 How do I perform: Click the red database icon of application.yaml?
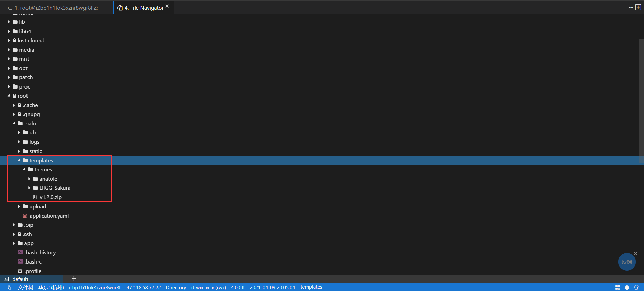point(25,216)
